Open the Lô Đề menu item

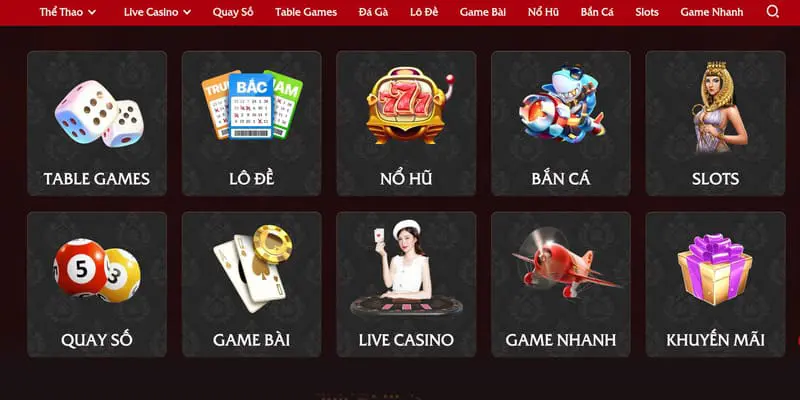tap(424, 12)
